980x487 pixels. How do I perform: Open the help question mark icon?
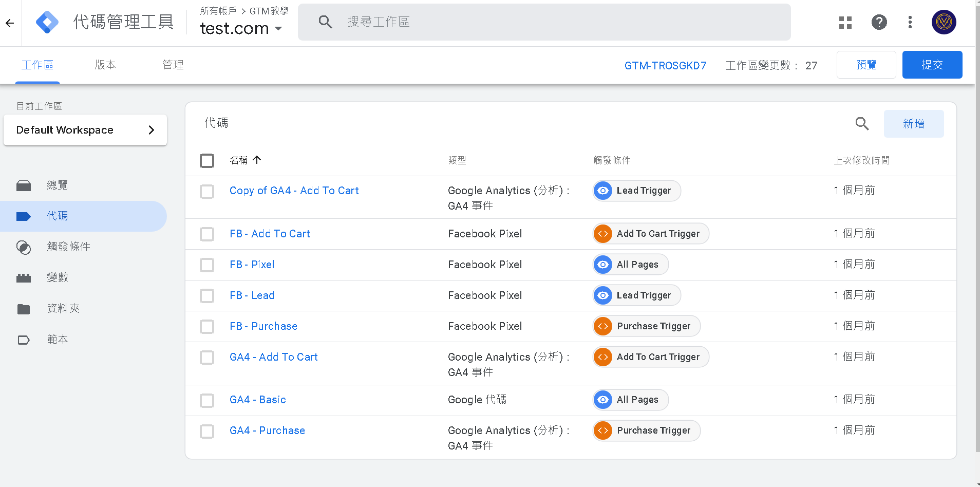[879, 22]
